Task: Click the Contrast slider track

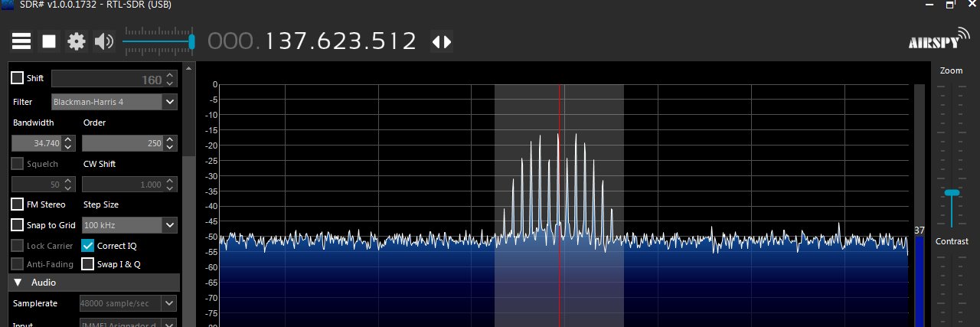Action: pyautogui.click(x=952, y=291)
